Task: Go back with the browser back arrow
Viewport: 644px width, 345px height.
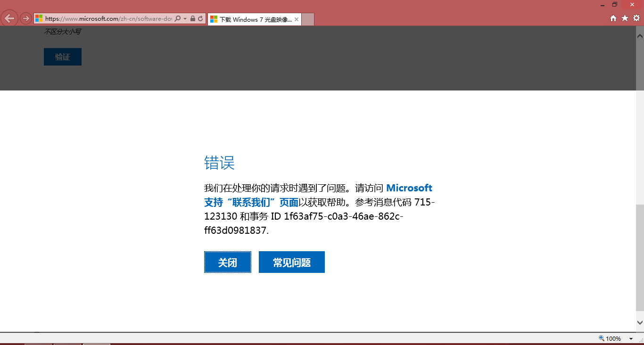Action: 9,18
